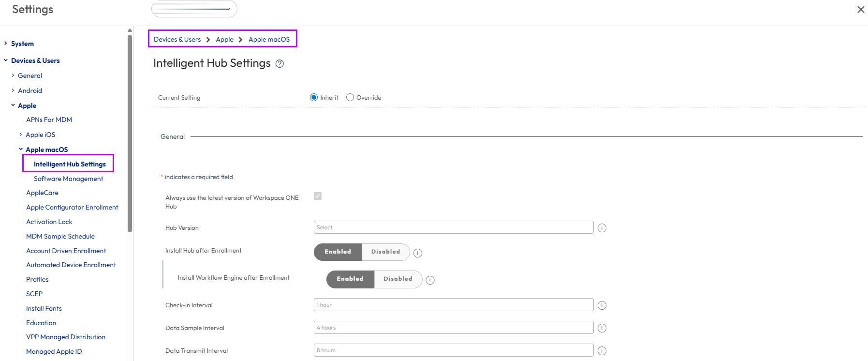Select Apple iOS in the tree
Image resolution: width=868 pixels, height=361 pixels.
tap(41, 135)
